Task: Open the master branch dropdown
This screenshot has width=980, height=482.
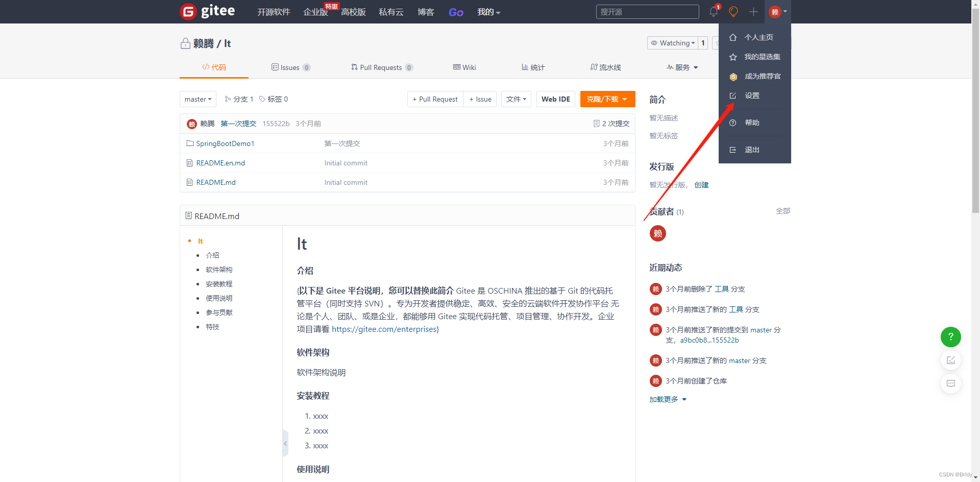Action: pos(198,99)
